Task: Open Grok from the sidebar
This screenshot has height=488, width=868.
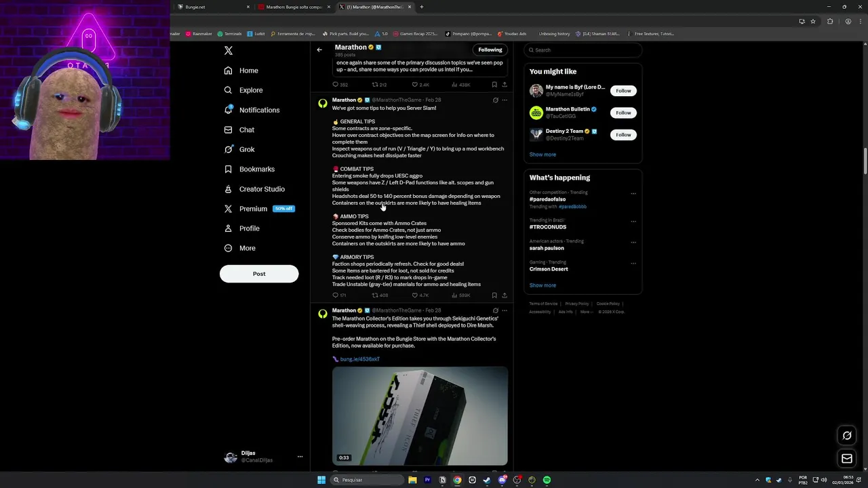Action: pos(239,149)
